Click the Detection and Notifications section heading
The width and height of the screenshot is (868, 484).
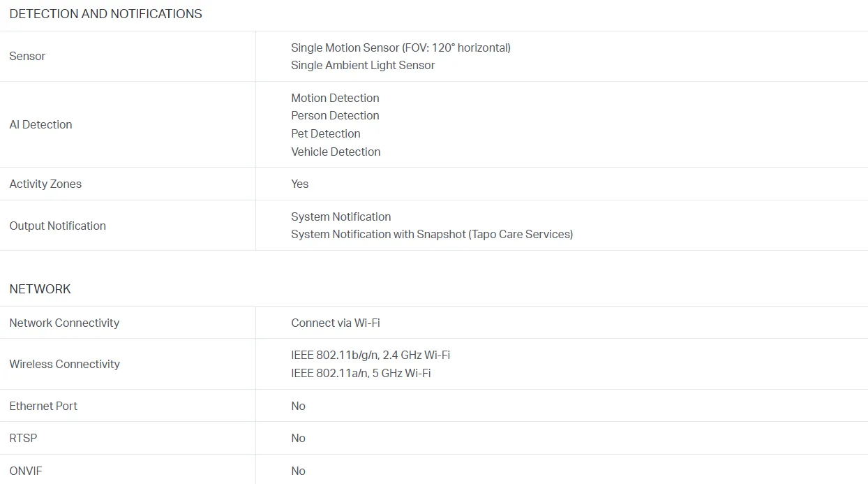click(x=105, y=14)
